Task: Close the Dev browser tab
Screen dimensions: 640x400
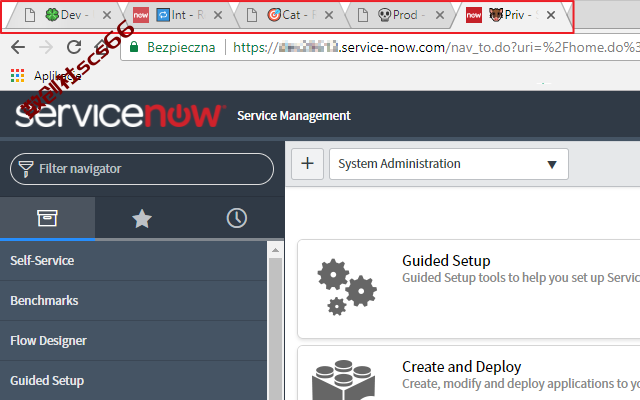Action: [x=107, y=16]
